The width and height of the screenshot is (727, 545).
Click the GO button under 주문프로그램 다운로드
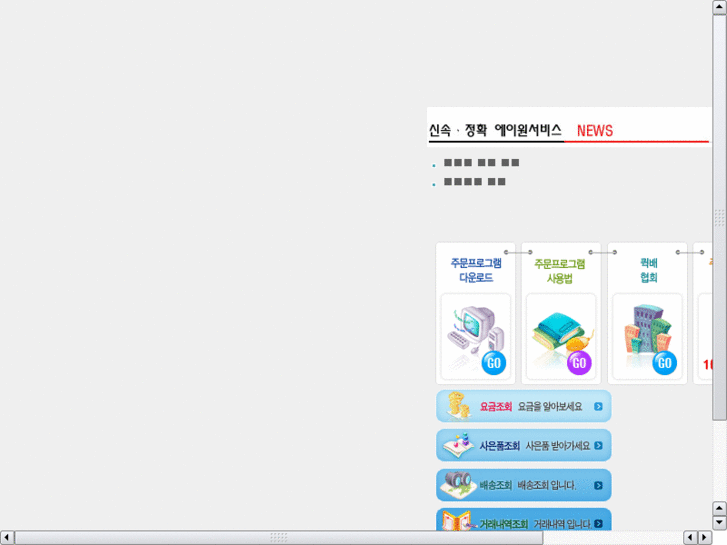(494, 363)
